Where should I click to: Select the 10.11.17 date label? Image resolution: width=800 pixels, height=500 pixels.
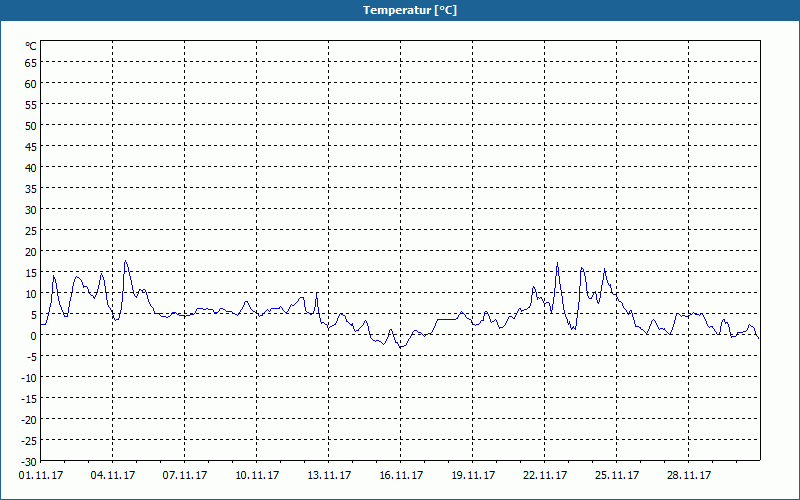(x=257, y=475)
